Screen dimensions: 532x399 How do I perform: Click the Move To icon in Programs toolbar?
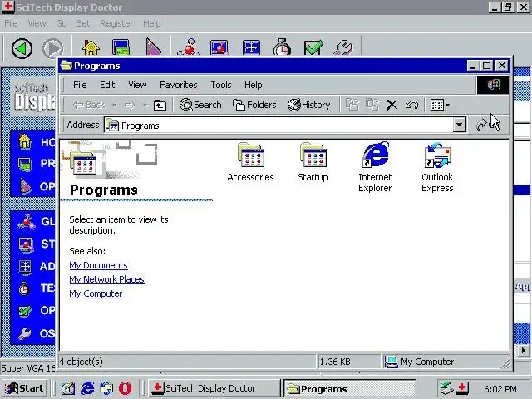click(x=352, y=105)
